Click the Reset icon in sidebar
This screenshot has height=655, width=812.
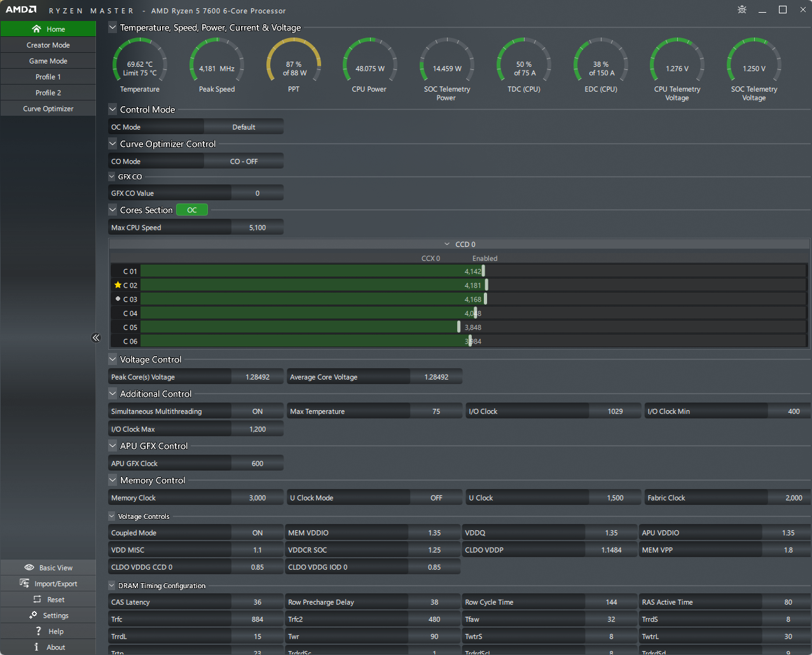(x=37, y=599)
